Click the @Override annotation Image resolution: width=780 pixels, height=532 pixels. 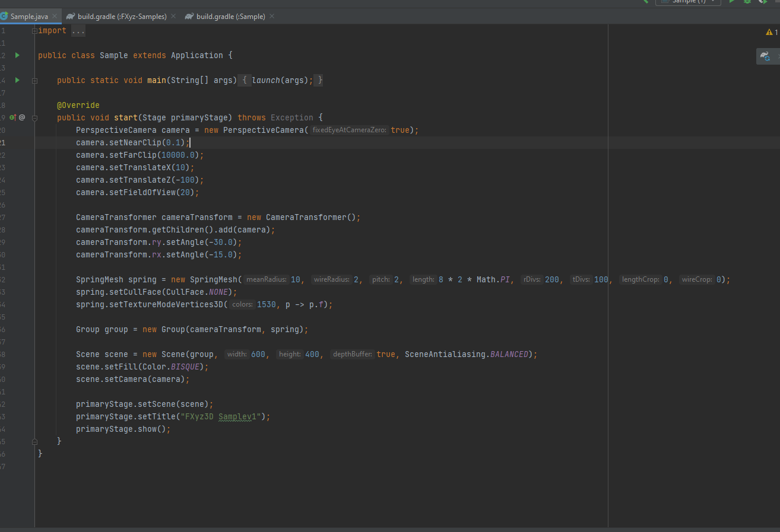[x=78, y=105]
